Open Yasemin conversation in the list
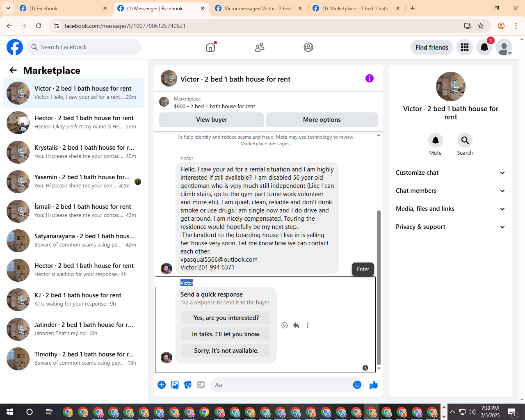 (x=74, y=182)
